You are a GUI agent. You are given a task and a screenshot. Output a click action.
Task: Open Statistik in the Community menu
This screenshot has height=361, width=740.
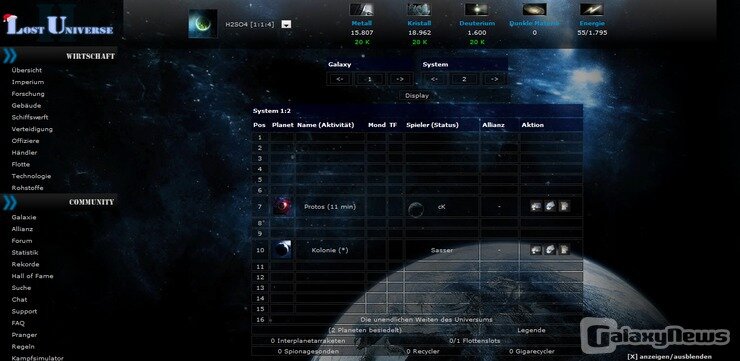(25, 252)
